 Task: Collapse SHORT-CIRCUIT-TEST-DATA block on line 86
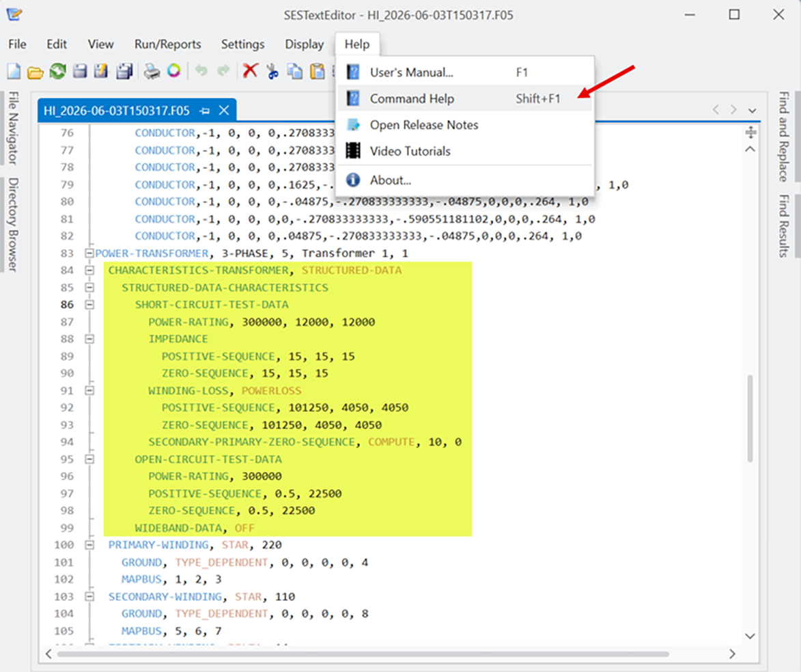coord(89,305)
